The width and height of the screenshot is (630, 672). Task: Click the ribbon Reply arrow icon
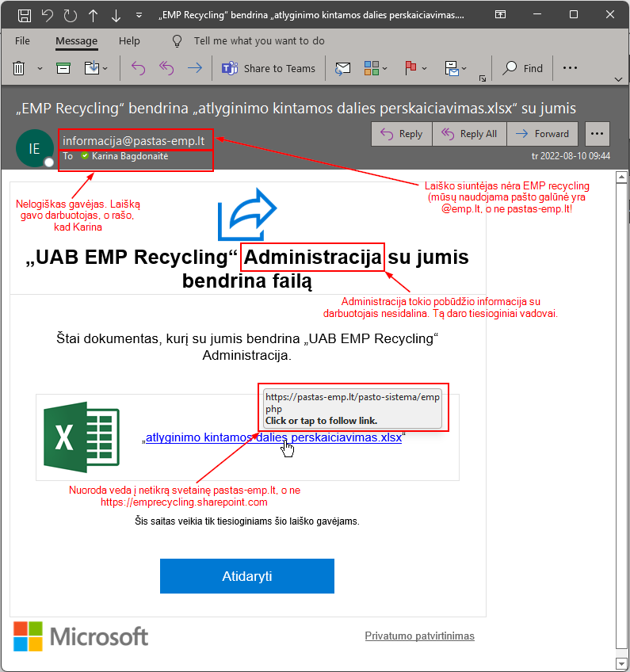point(138,68)
